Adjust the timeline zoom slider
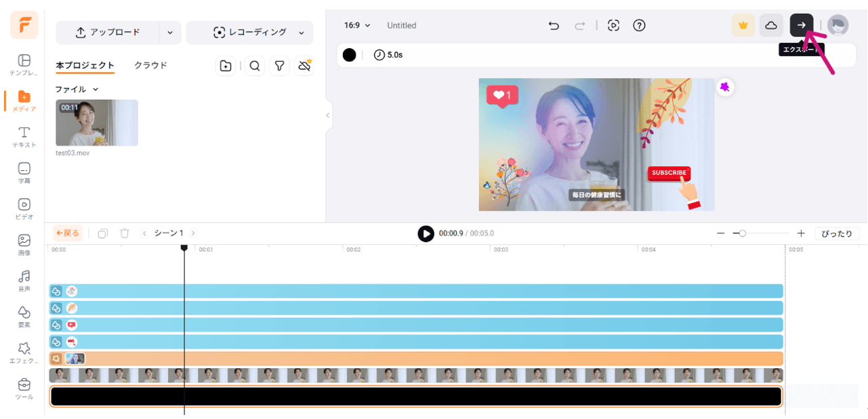This screenshot has height=419, width=868. coord(743,233)
